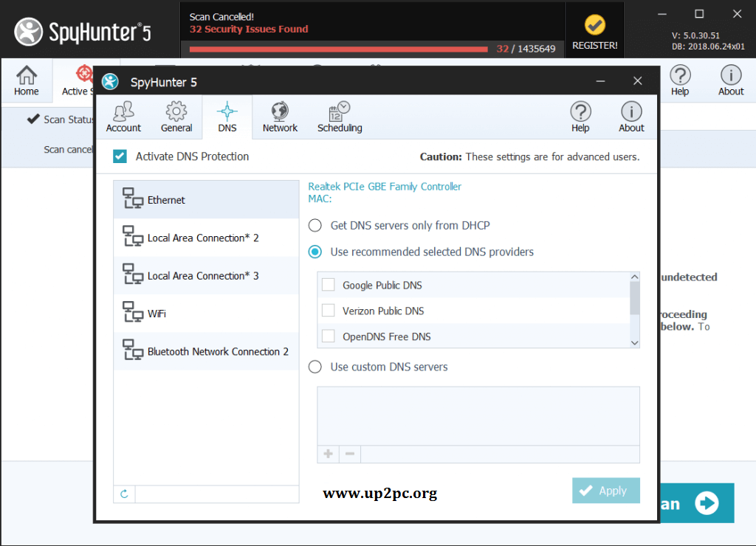This screenshot has width=756, height=546.
Task: Switch to the Network settings tab
Action: (x=280, y=117)
